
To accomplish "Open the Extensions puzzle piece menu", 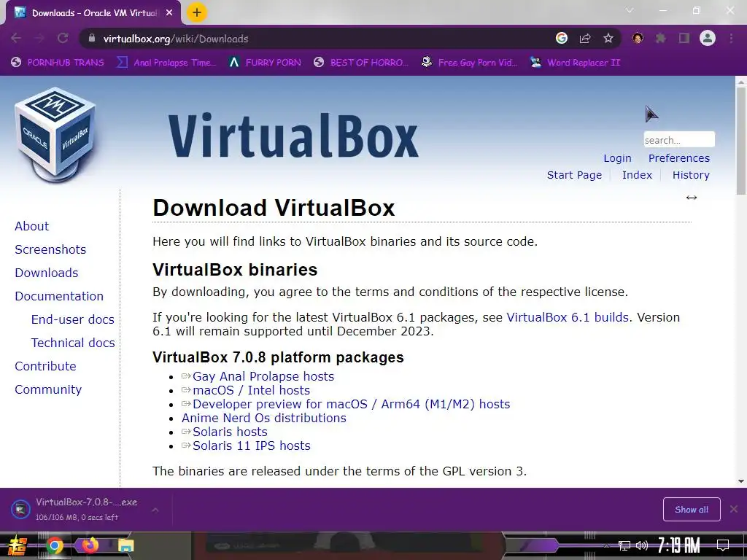I will (x=661, y=38).
